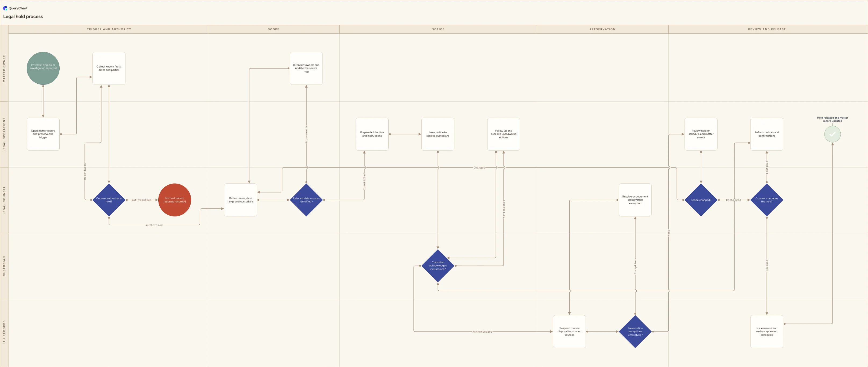Click 'Define issues, date range and custodians' box
Image resolution: width=868 pixels, height=367 pixels.
(241, 200)
